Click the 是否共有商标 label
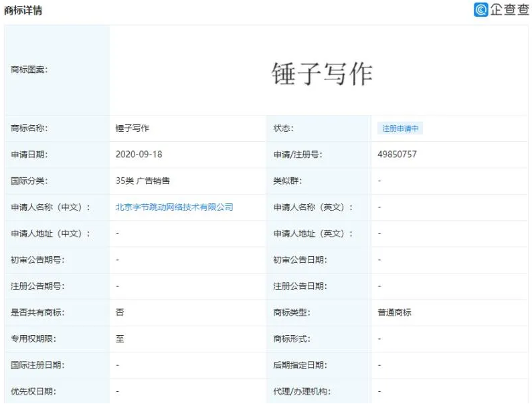The height and width of the screenshot is (408, 532). pyautogui.click(x=37, y=312)
